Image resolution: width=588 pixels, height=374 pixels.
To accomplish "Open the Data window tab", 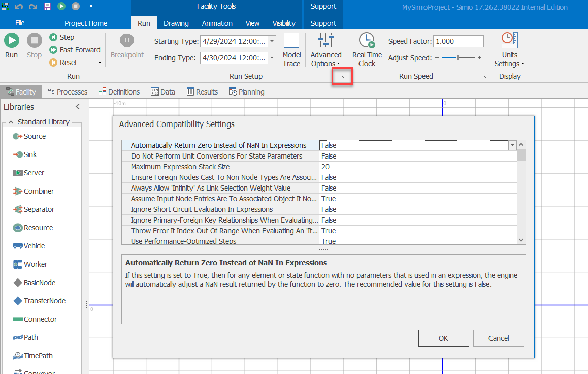I will [x=163, y=92].
